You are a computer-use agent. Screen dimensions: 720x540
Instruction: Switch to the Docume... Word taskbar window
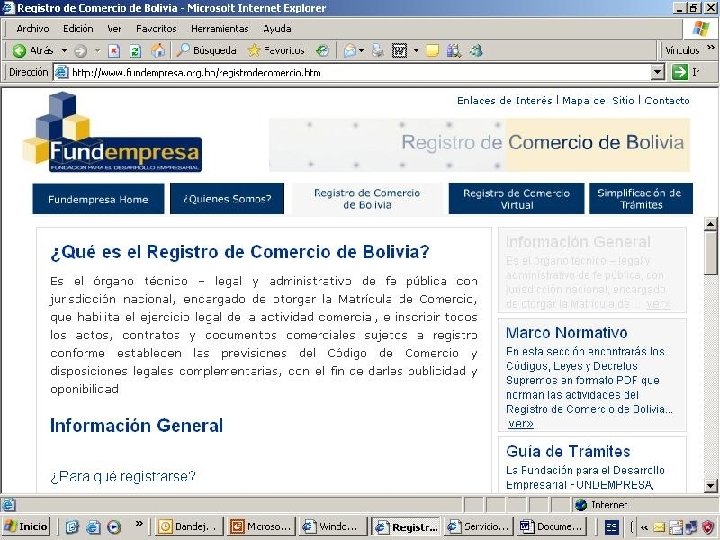[x=551, y=527]
